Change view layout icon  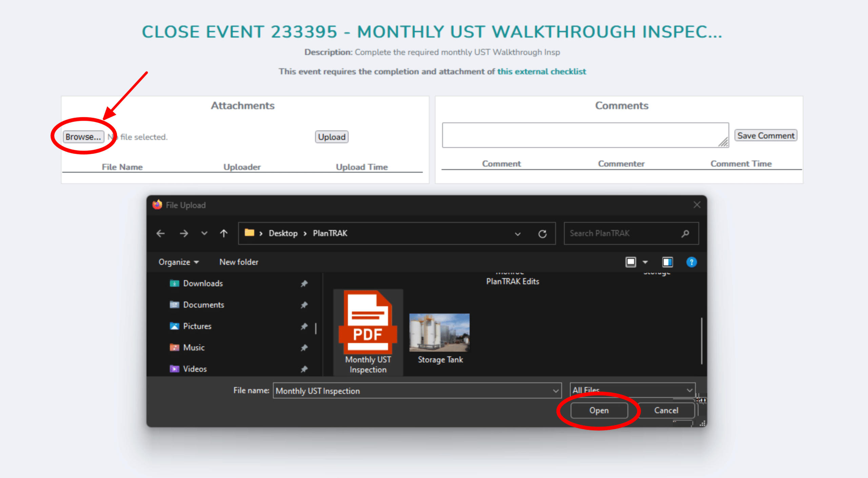point(631,262)
